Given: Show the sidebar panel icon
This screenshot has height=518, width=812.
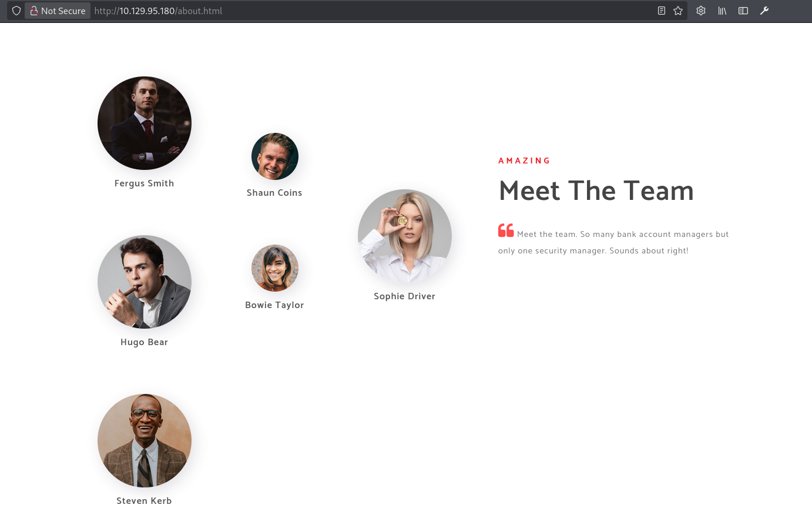Looking at the screenshot, I should coord(743,11).
